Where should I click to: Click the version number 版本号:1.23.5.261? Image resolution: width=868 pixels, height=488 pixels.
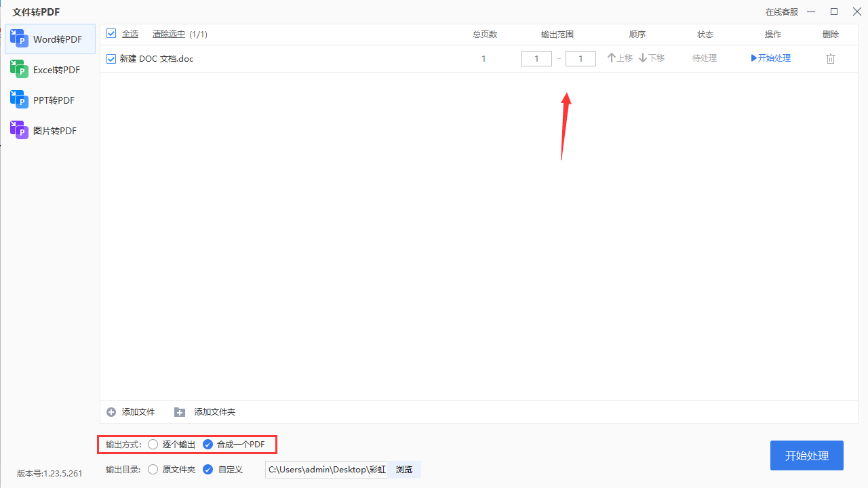tap(50, 474)
